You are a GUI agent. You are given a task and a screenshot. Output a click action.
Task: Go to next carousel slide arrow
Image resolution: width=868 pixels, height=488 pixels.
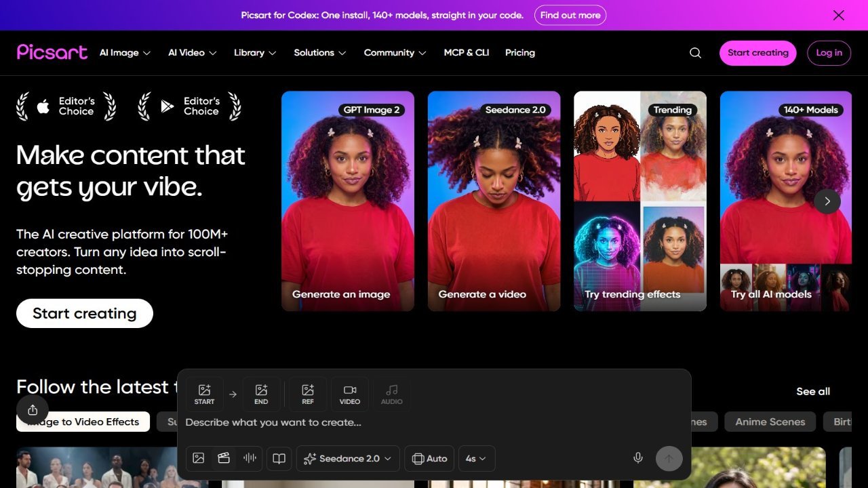tap(827, 201)
